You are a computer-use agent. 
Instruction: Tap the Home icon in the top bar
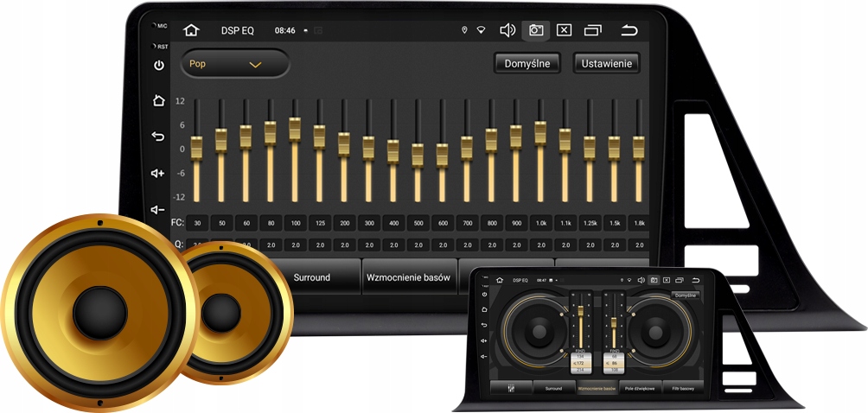pos(191,30)
